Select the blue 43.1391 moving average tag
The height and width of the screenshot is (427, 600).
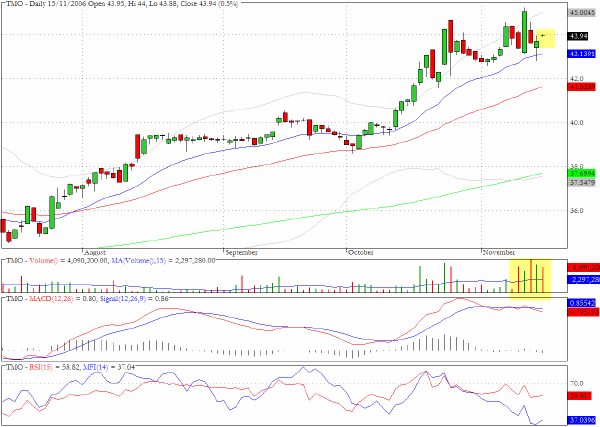click(582, 54)
